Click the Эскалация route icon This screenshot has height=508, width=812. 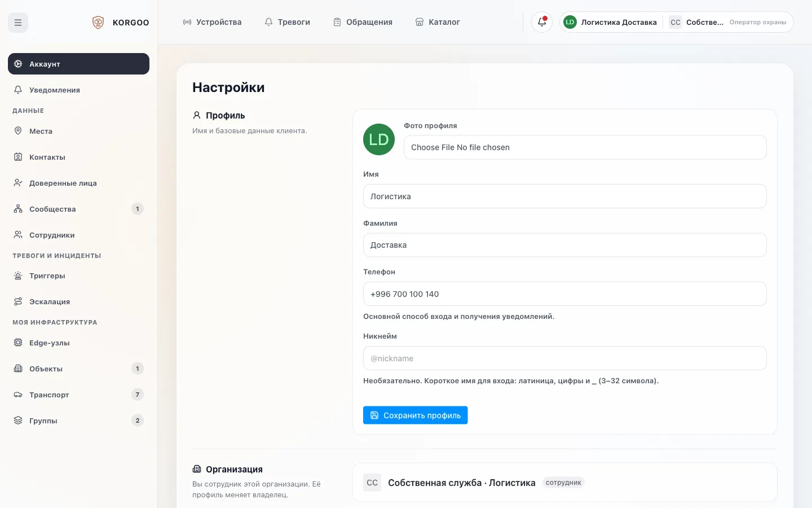[x=18, y=301]
